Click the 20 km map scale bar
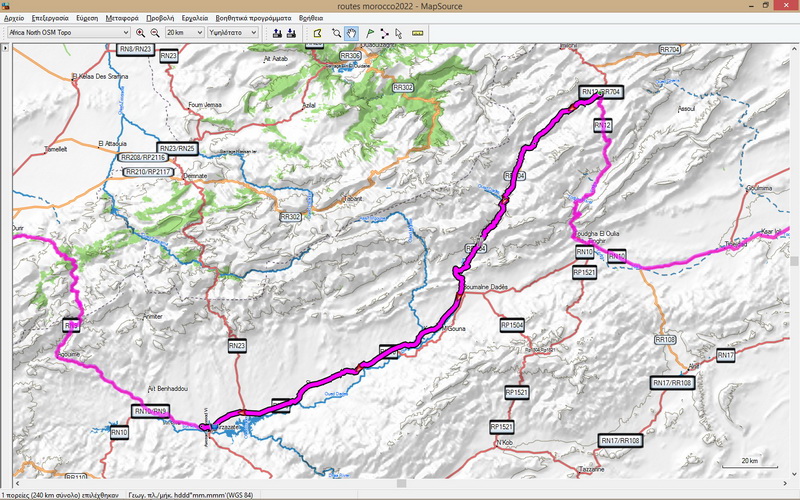 click(x=749, y=463)
